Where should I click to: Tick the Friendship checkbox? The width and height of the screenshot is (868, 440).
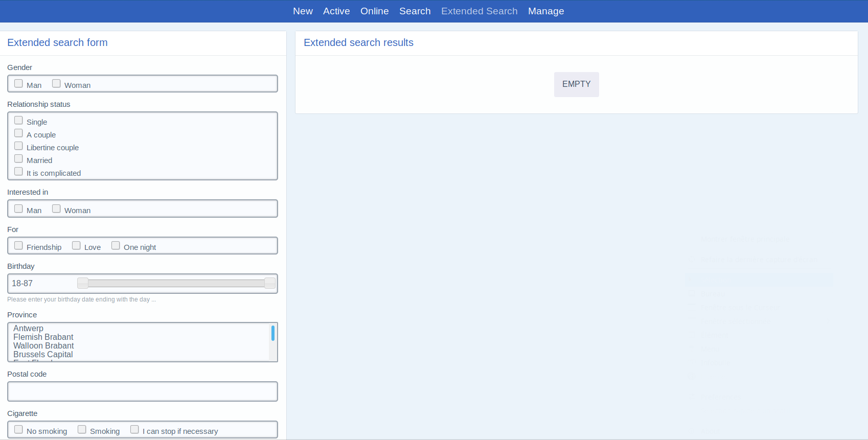pos(19,246)
